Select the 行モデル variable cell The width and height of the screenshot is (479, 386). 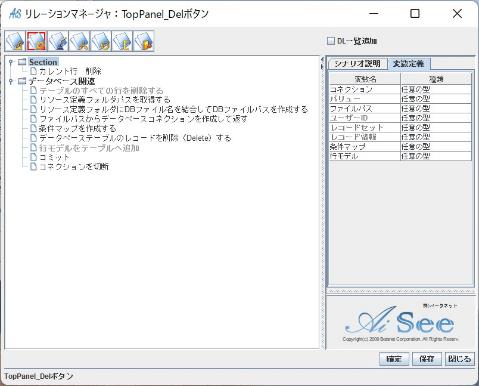point(365,156)
